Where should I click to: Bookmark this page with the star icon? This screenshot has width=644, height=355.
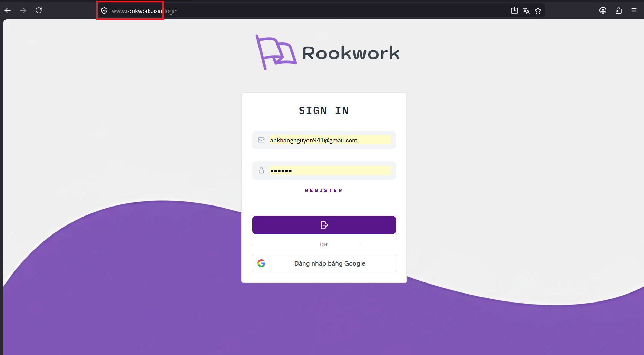point(538,11)
